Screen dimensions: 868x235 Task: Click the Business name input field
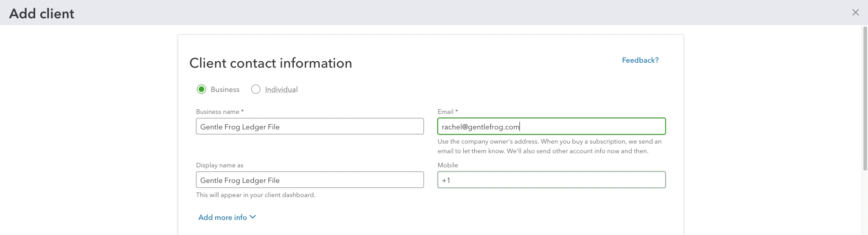[x=310, y=127]
